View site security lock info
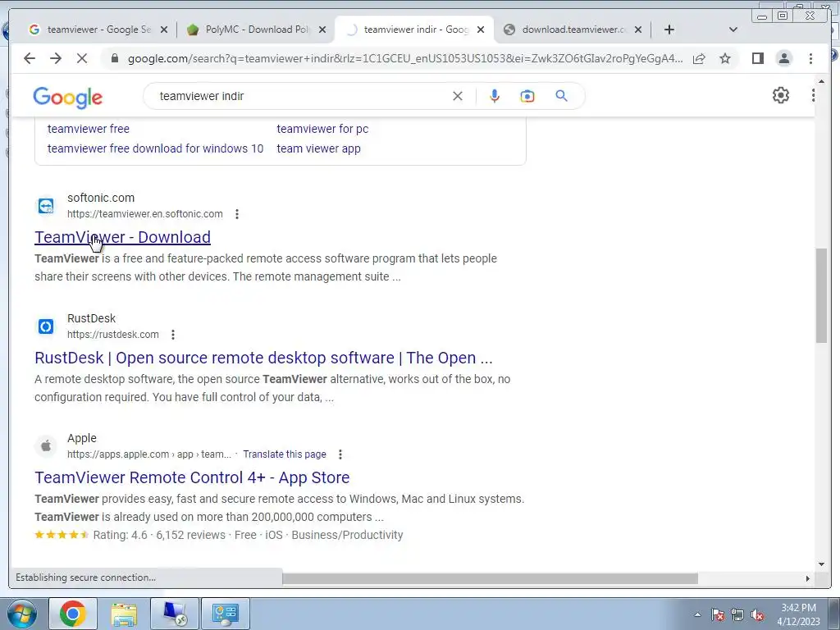This screenshot has width=840, height=630. click(115, 58)
